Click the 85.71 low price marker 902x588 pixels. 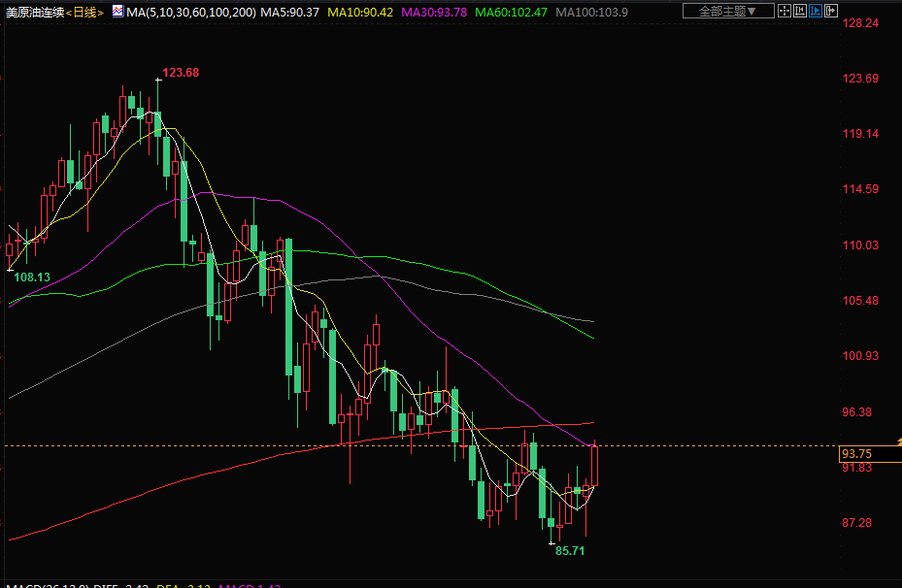click(x=571, y=550)
